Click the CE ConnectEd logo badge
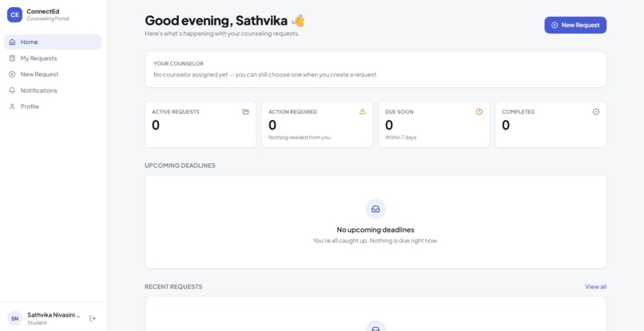 coord(15,15)
